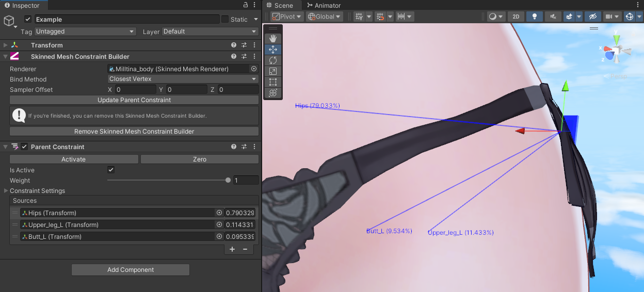The height and width of the screenshot is (292, 644).
Task: Select the Move tool in scene toolbar
Action: click(x=273, y=50)
